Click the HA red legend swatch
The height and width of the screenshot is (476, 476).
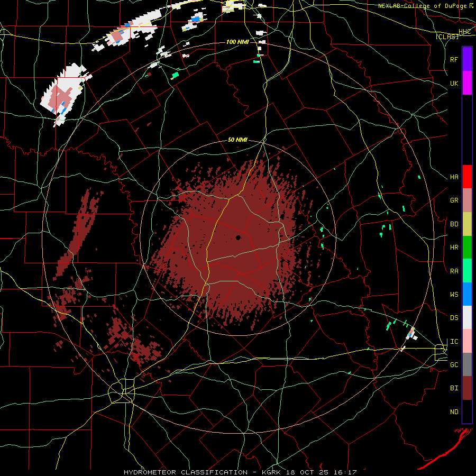point(467,177)
